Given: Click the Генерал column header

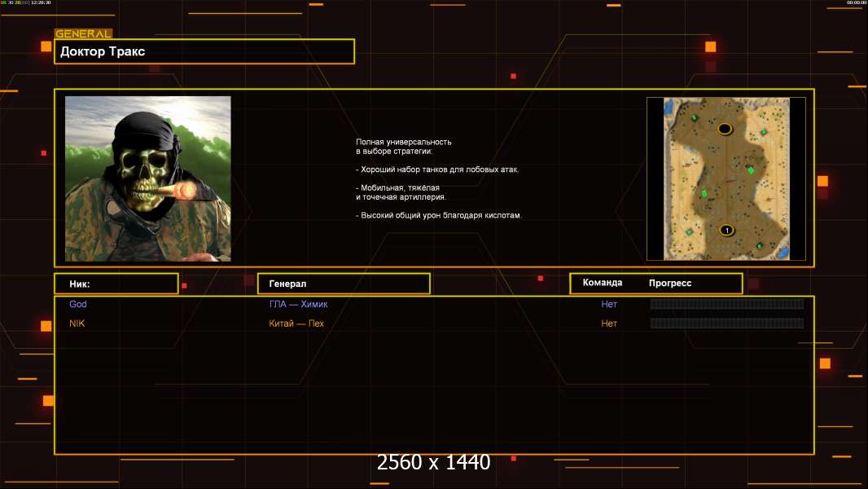Looking at the screenshot, I should pos(343,284).
